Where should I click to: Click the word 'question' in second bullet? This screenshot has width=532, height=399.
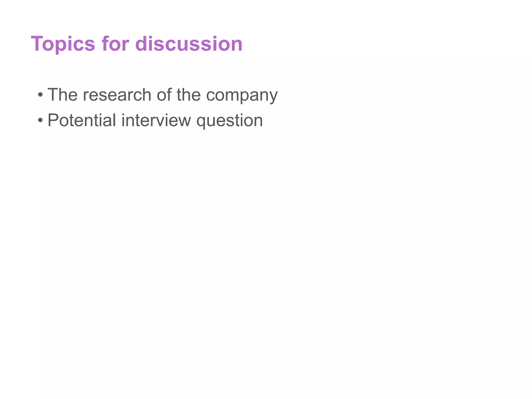(x=229, y=121)
